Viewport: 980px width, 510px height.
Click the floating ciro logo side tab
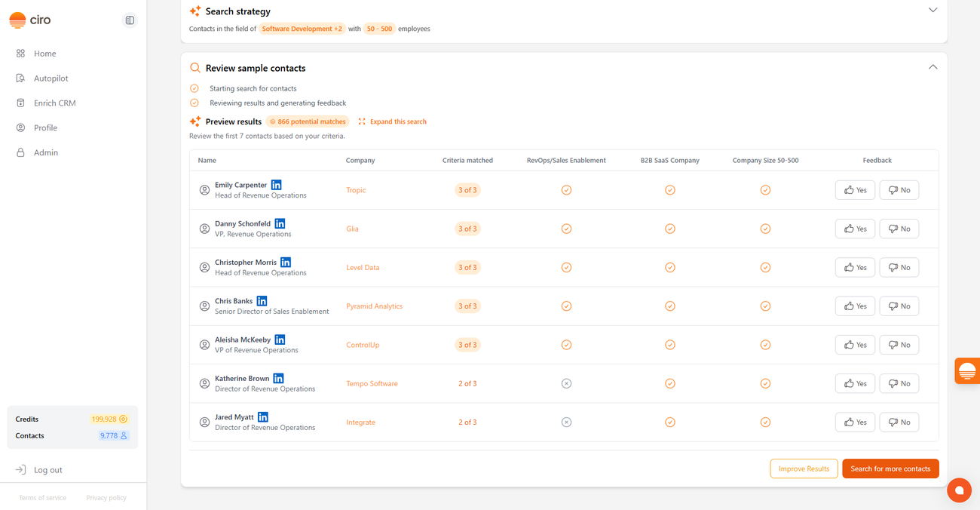[x=966, y=371]
